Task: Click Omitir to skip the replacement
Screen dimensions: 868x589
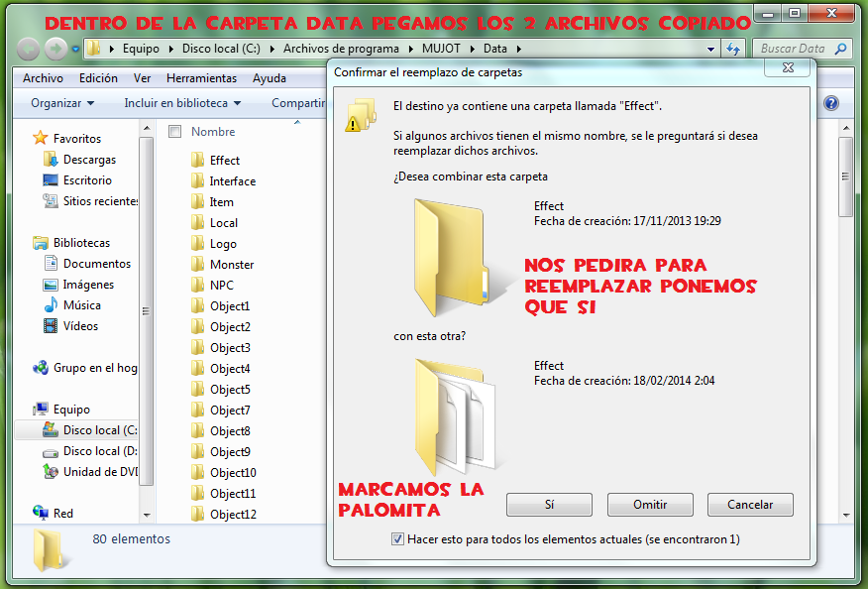Action: (650, 505)
